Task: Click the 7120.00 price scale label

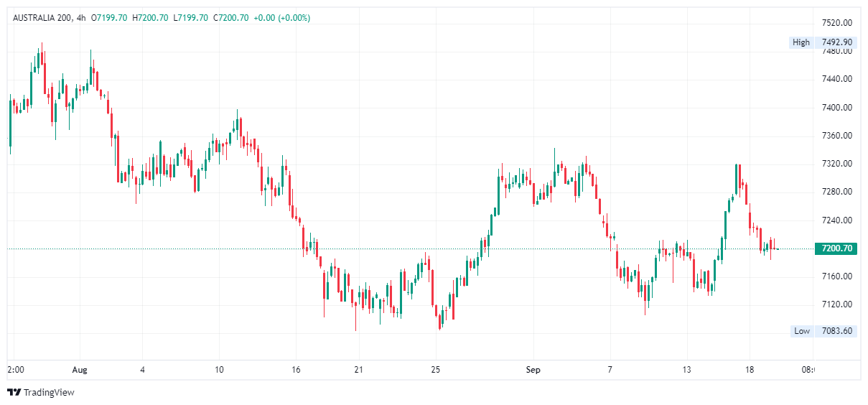Action: click(x=836, y=304)
